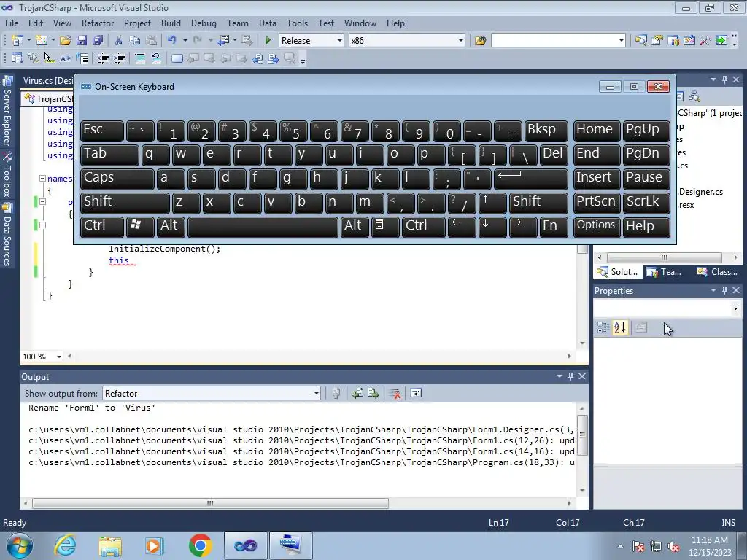Open the Build menu
The image size is (747, 560).
coord(171,23)
